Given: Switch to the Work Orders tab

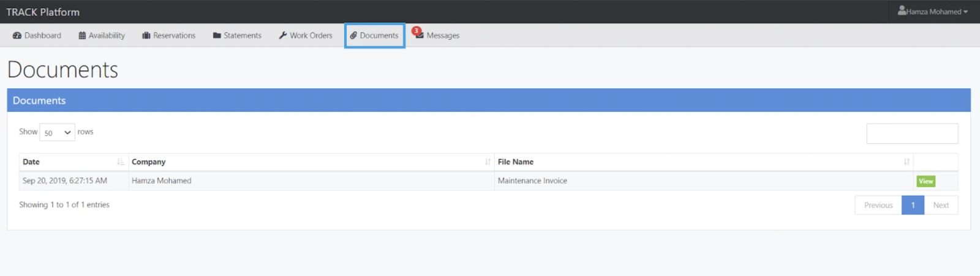Looking at the screenshot, I should pyautogui.click(x=311, y=35).
